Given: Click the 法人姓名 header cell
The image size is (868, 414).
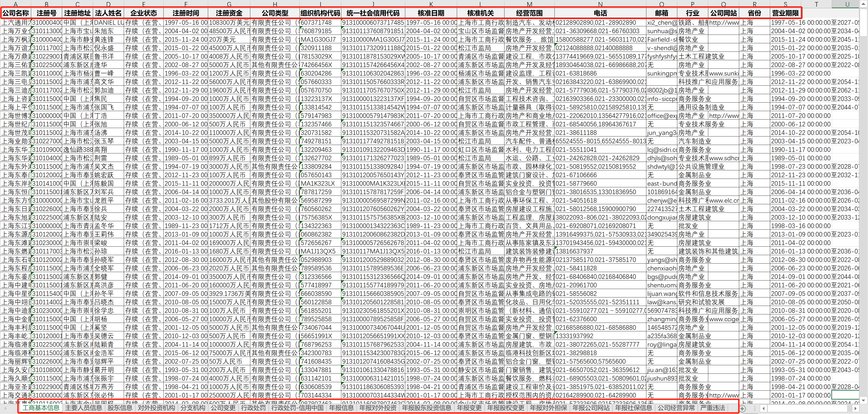Looking at the screenshot, I should [x=108, y=13].
